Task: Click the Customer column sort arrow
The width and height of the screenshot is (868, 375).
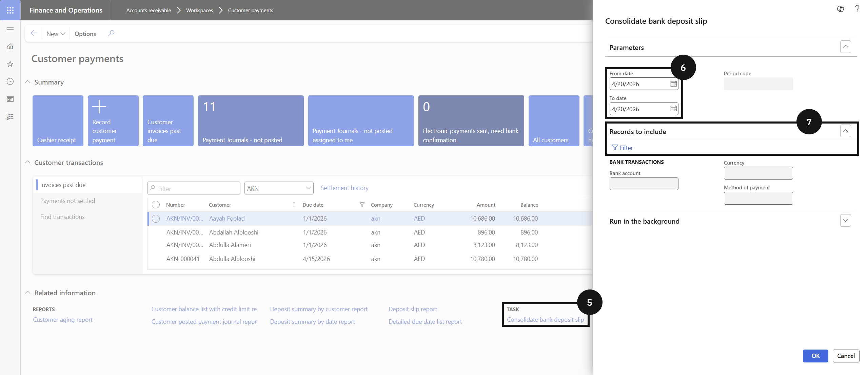Action: click(294, 205)
